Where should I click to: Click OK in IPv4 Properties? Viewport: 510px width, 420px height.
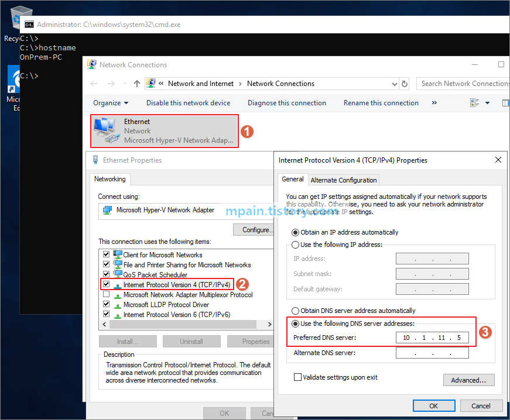tap(433, 406)
